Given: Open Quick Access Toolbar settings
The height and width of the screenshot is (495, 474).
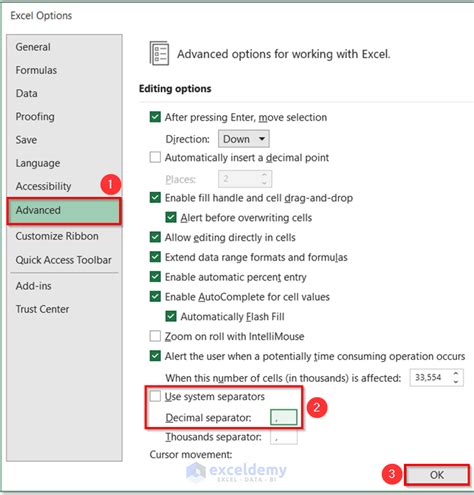Looking at the screenshot, I should pyautogui.click(x=63, y=260).
